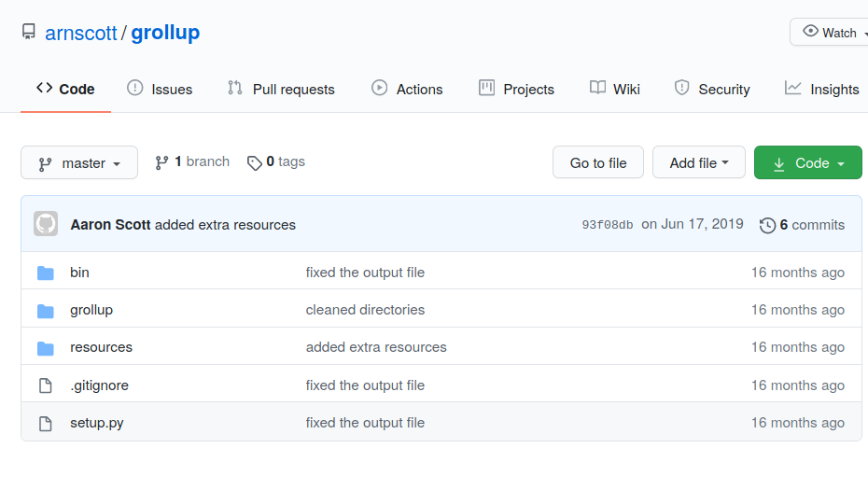Screen dimensions: 868x504
Task: Click the Wiki book icon
Action: coord(597,88)
